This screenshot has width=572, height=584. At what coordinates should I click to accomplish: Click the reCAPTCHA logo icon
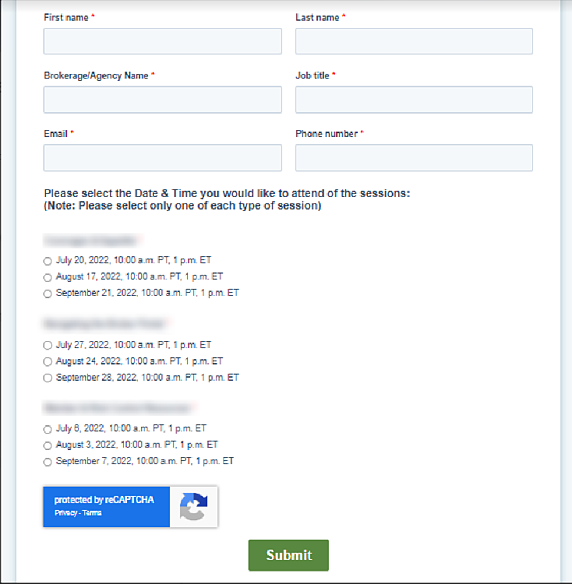[x=194, y=507]
